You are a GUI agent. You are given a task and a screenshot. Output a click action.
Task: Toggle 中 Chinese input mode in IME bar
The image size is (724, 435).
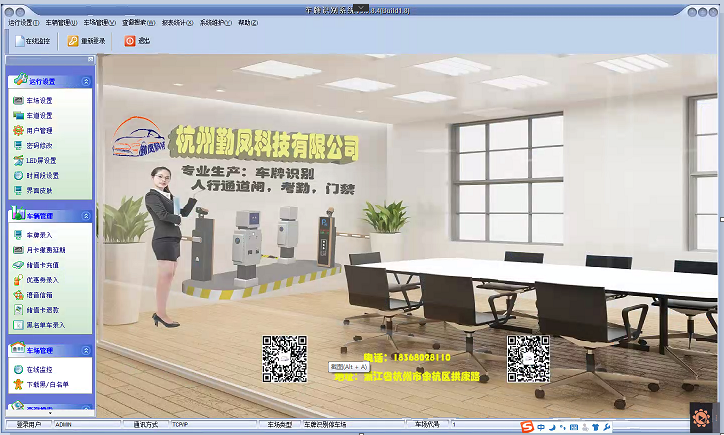point(541,427)
